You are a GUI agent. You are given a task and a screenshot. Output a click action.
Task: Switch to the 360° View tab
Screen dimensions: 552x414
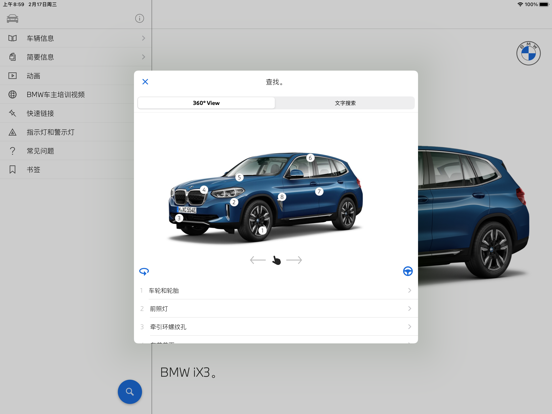pos(206,103)
